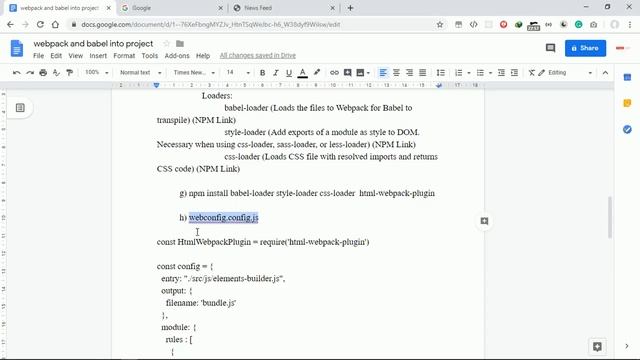This screenshot has height=360, width=640.
Task: Click the blue Share button
Action: (585, 48)
